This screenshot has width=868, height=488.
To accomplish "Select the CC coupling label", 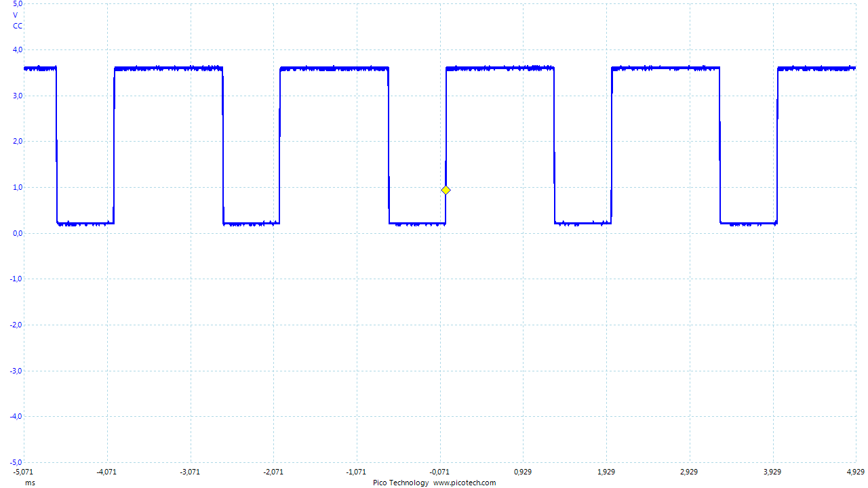I will 18,26.
